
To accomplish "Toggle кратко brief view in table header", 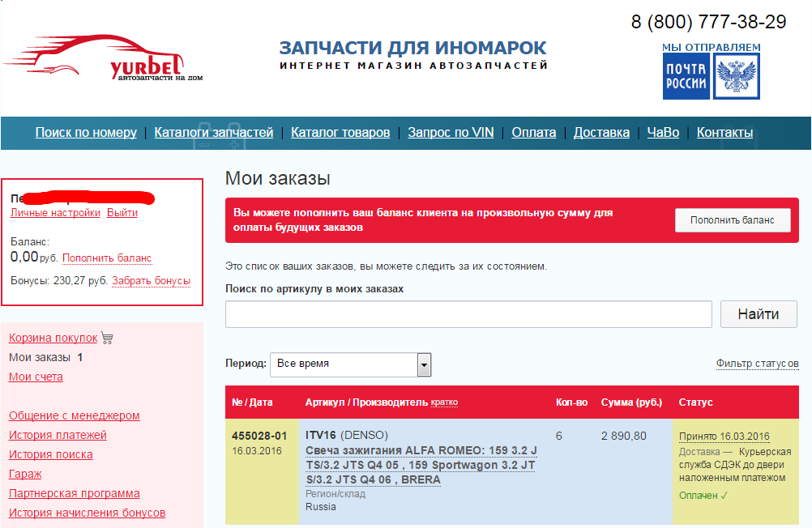I will pos(444,402).
